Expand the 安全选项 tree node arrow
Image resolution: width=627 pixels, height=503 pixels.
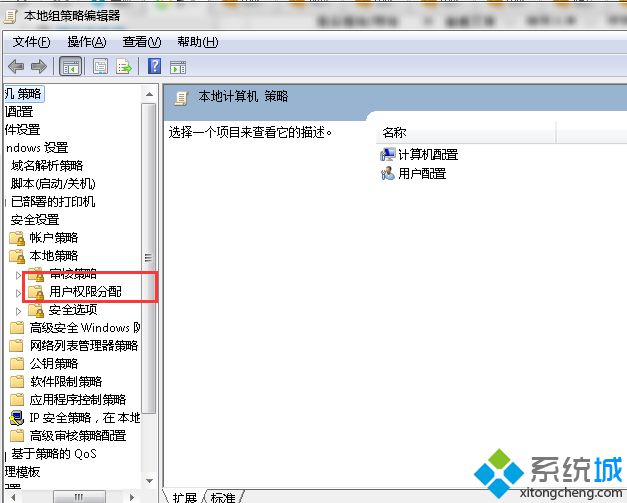[18, 311]
